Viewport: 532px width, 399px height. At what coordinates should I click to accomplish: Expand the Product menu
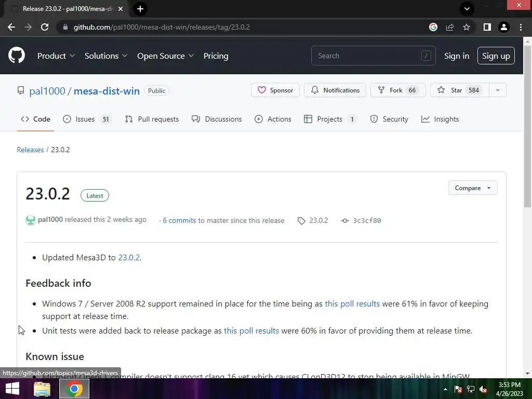point(56,56)
